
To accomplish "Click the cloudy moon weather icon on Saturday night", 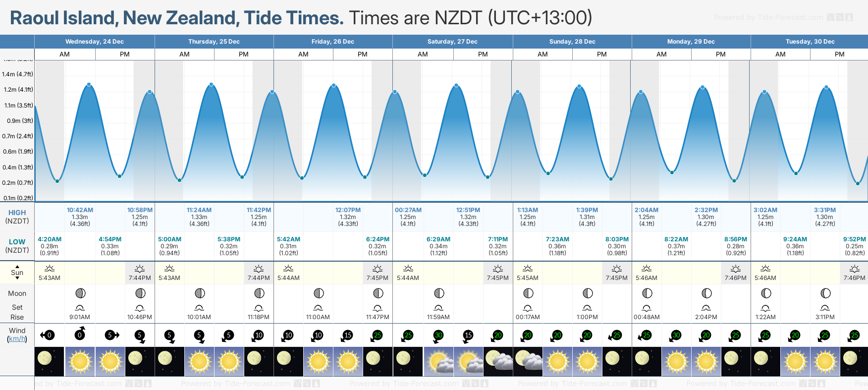I will pyautogui.click(x=498, y=361).
